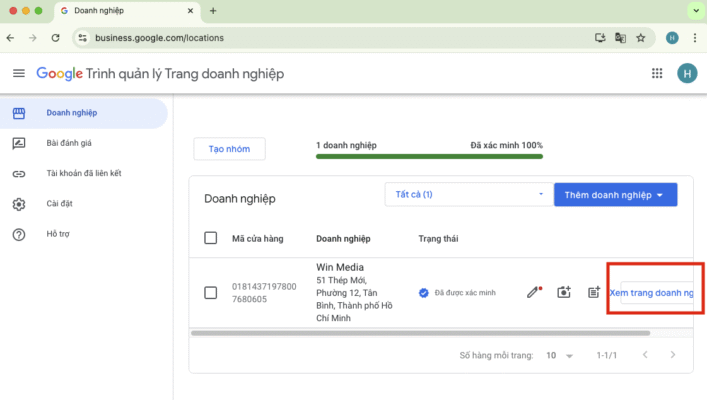
Task: Click the Mã cửa hàng column header
Action: [x=258, y=239]
